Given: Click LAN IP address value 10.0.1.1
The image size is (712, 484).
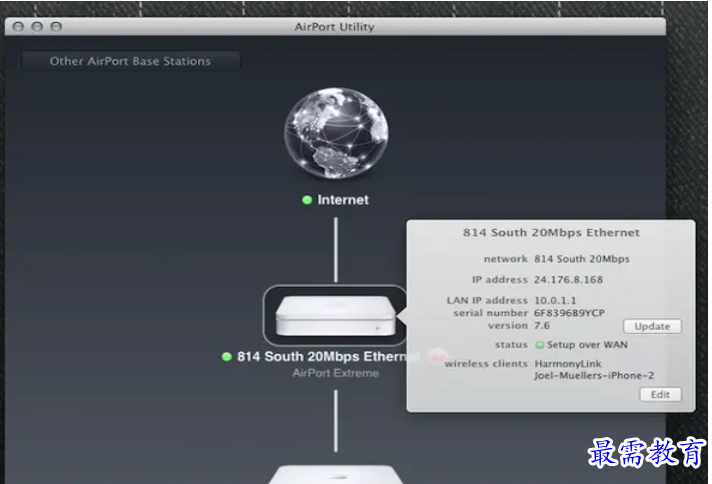Looking at the screenshot, I should click(555, 301).
